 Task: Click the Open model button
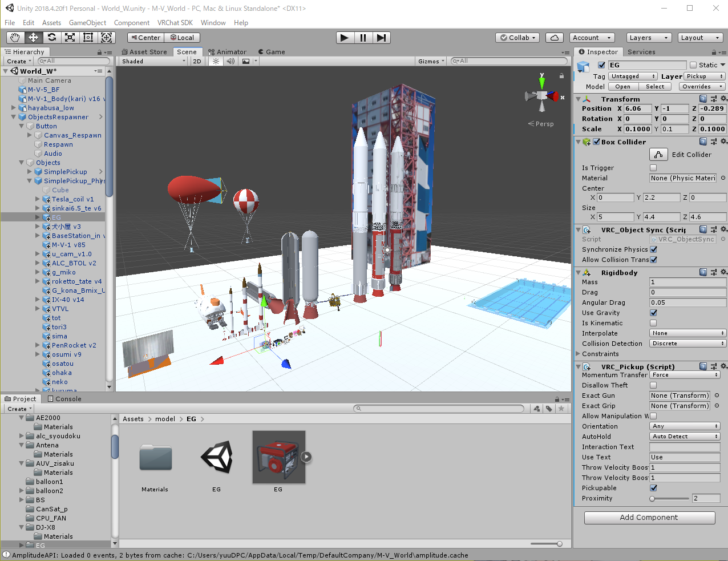(622, 87)
